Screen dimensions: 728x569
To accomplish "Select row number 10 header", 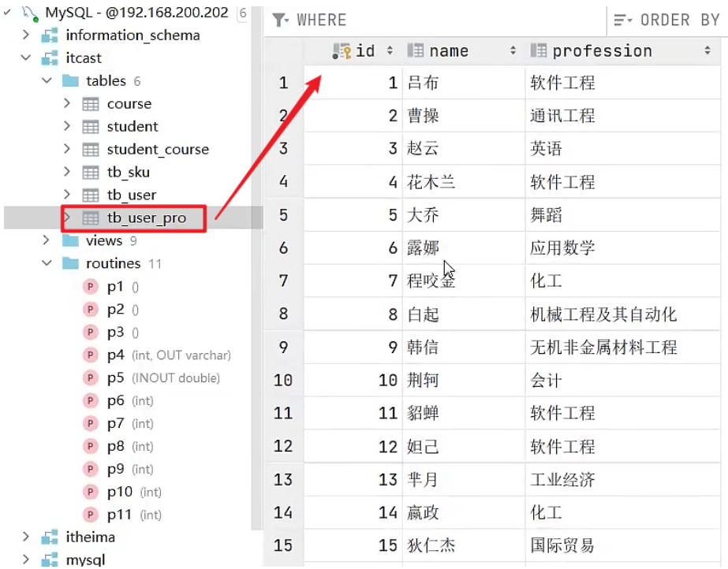I will [283, 380].
